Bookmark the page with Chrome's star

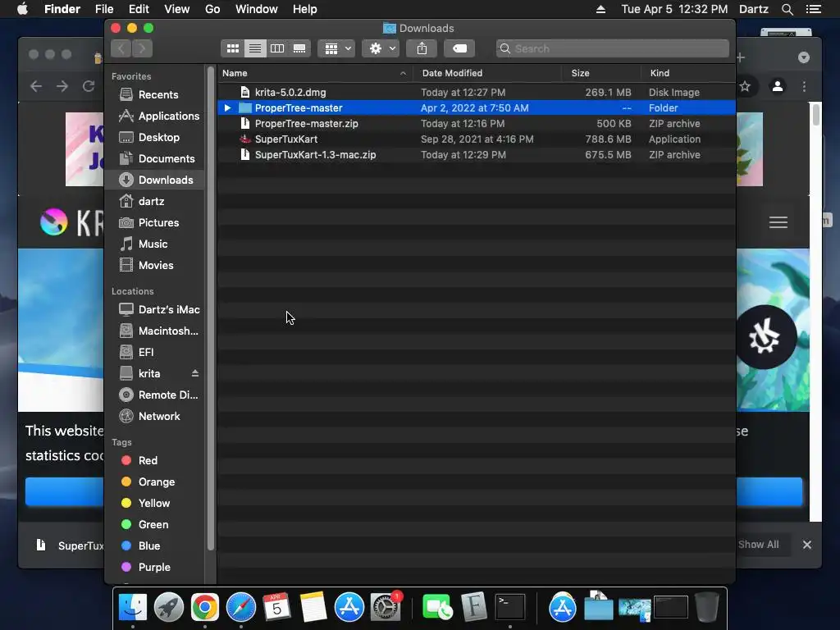(x=745, y=86)
